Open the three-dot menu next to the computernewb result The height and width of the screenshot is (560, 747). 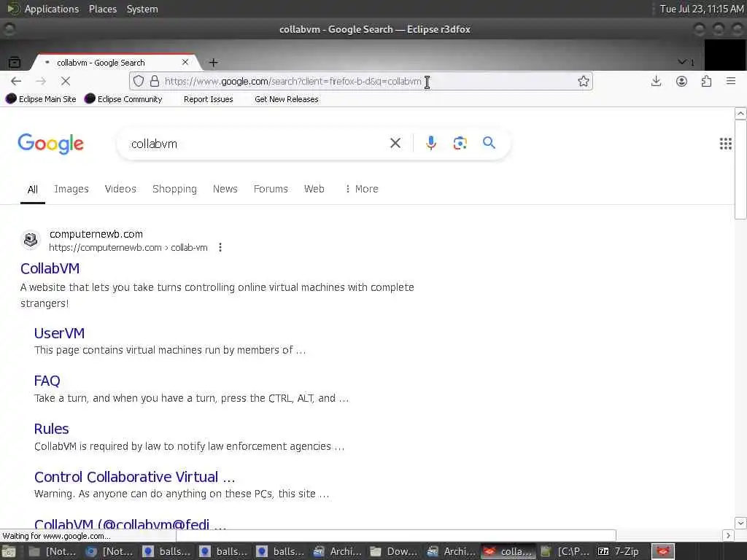[x=220, y=248]
